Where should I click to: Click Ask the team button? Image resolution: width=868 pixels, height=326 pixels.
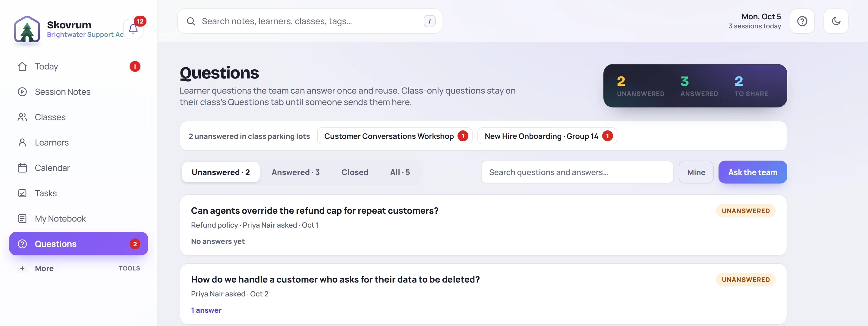coord(753,172)
